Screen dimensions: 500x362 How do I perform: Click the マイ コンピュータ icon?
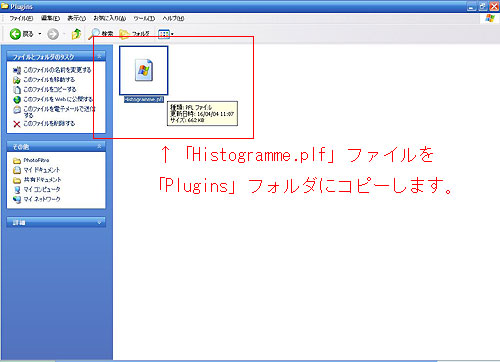[17, 190]
